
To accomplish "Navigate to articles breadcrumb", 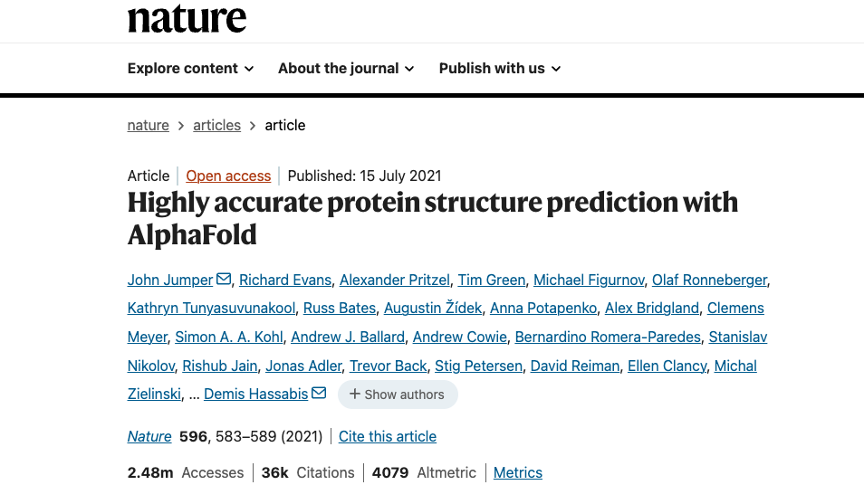I will [217, 126].
